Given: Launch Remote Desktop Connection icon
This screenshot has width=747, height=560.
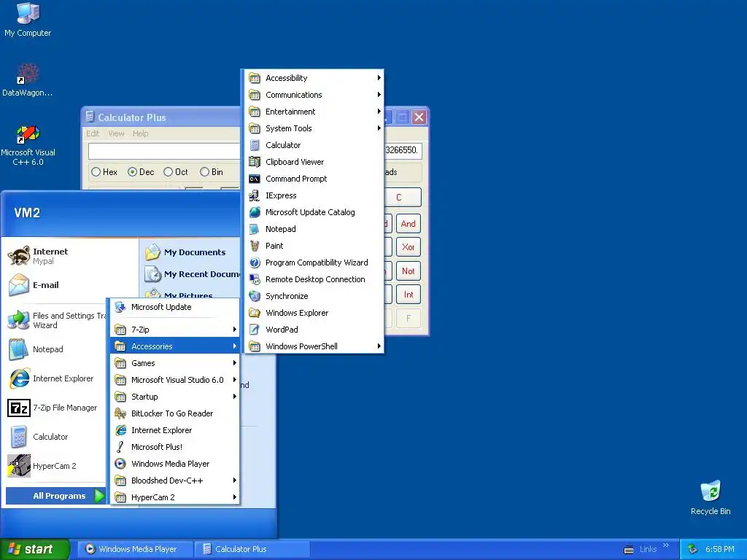Looking at the screenshot, I should pos(255,279).
